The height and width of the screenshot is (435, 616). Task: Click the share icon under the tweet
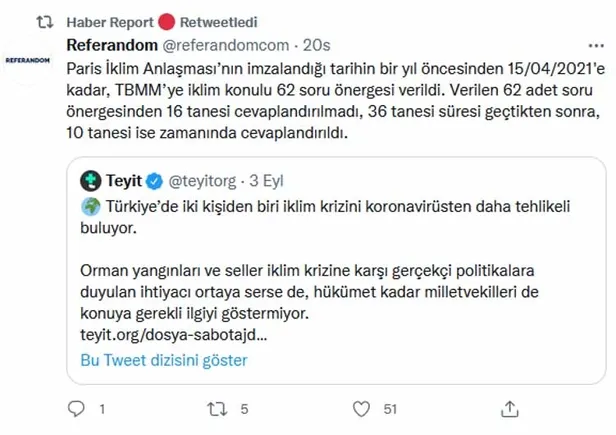tap(512, 407)
